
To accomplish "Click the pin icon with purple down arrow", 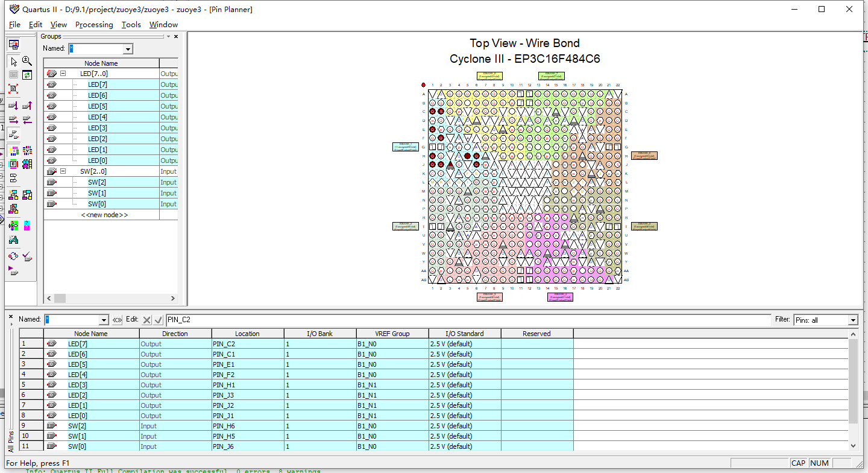I will [x=13, y=106].
